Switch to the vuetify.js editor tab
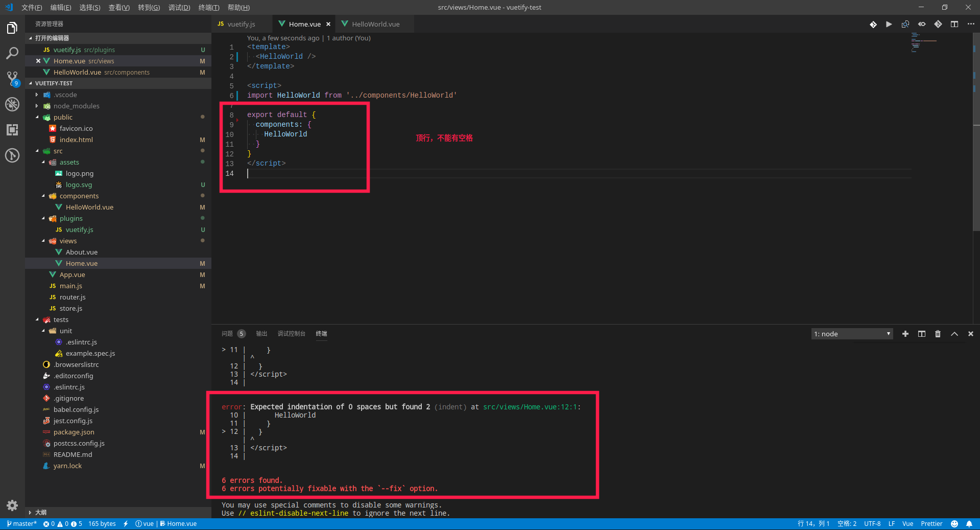This screenshot has width=980, height=530. tap(243, 24)
